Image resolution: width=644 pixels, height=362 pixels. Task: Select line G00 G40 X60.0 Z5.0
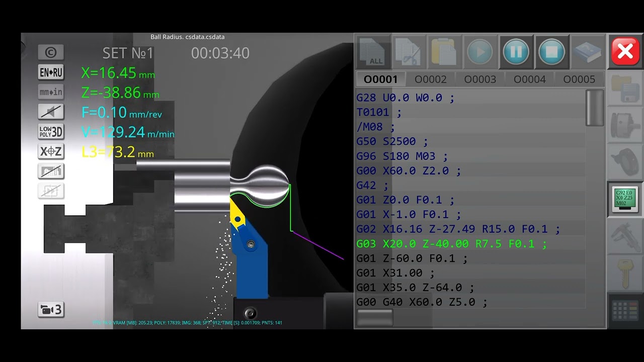(422, 302)
